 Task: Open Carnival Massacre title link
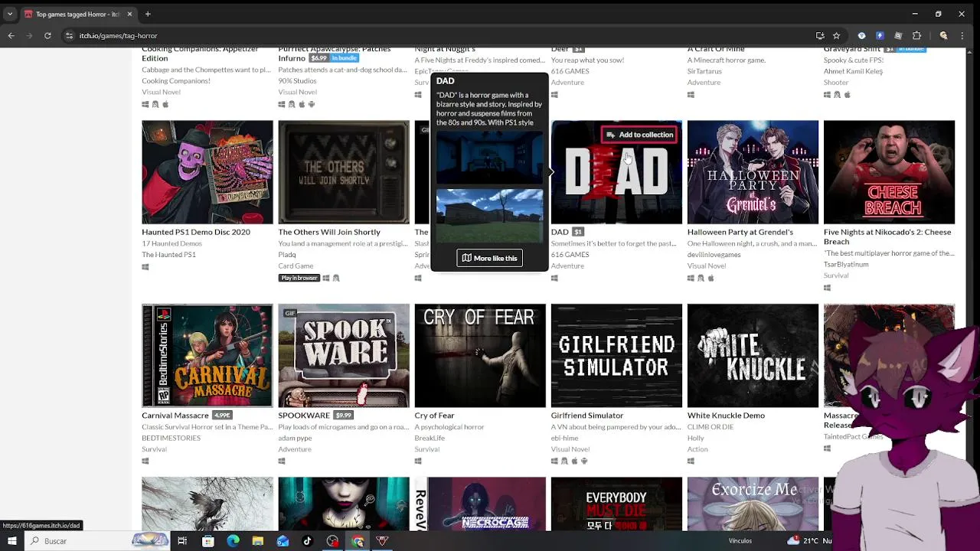175,416
